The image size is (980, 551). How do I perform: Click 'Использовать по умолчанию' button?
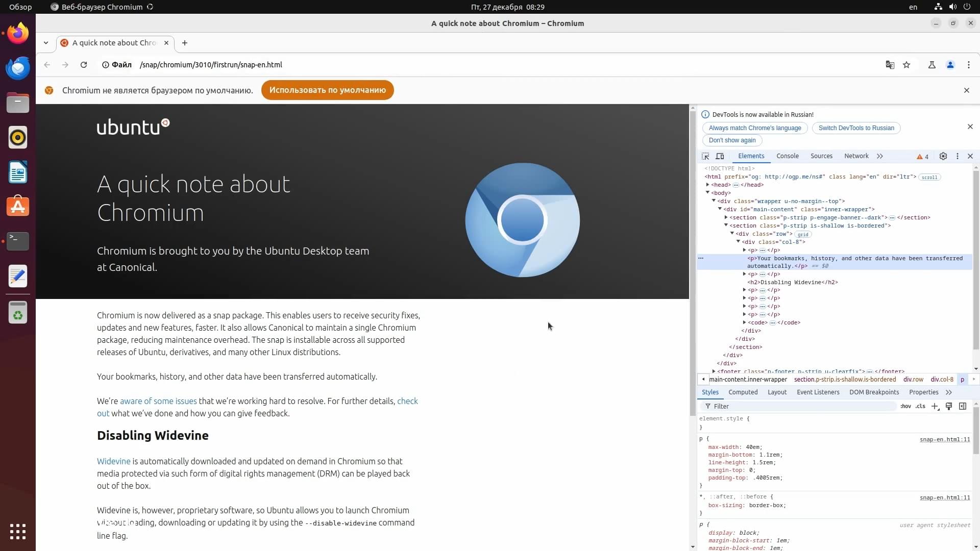[x=328, y=90]
